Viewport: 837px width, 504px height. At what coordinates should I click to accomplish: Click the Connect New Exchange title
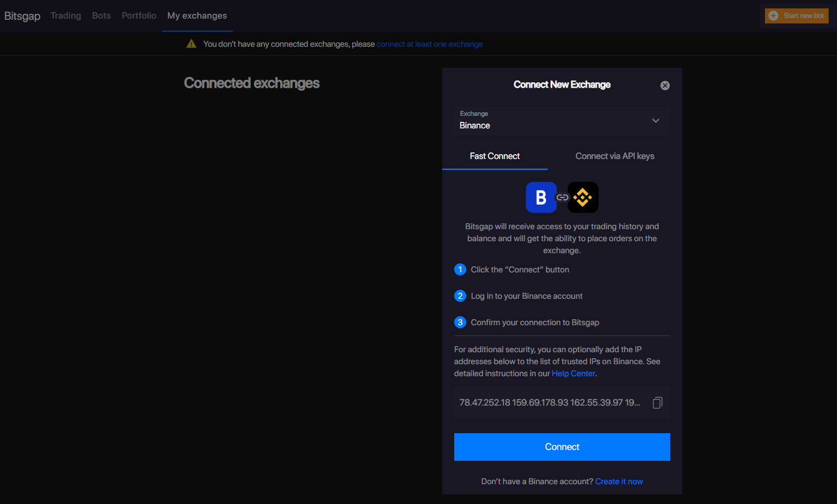click(562, 85)
